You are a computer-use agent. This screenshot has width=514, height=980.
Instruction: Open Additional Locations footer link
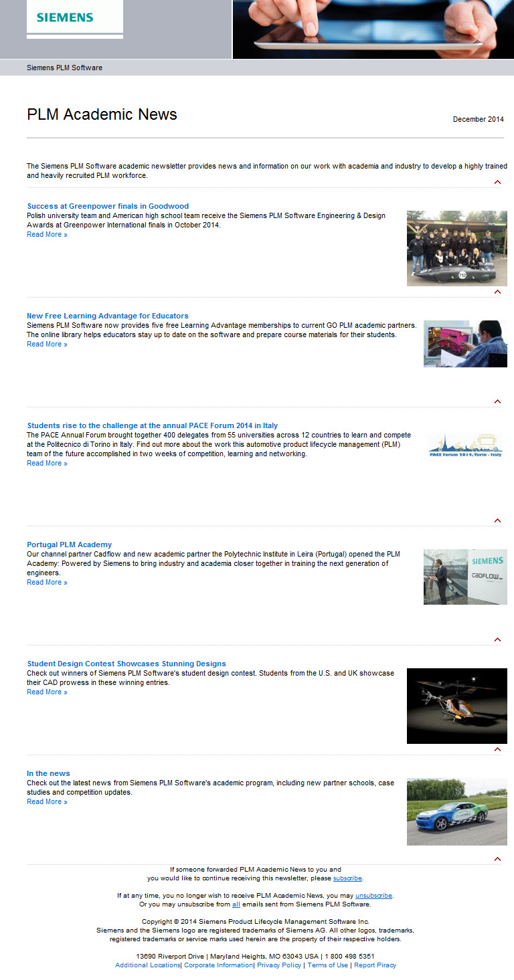pyautogui.click(x=147, y=965)
